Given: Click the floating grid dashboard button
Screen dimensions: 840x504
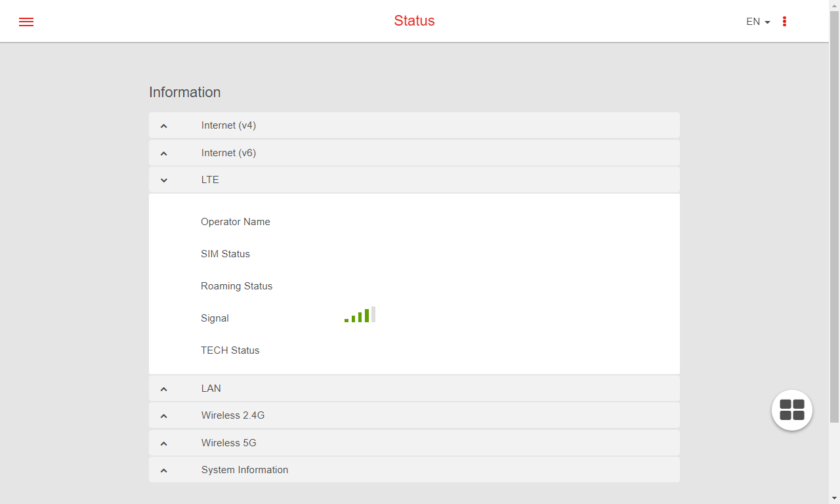Looking at the screenshot, I should point(792,410).
